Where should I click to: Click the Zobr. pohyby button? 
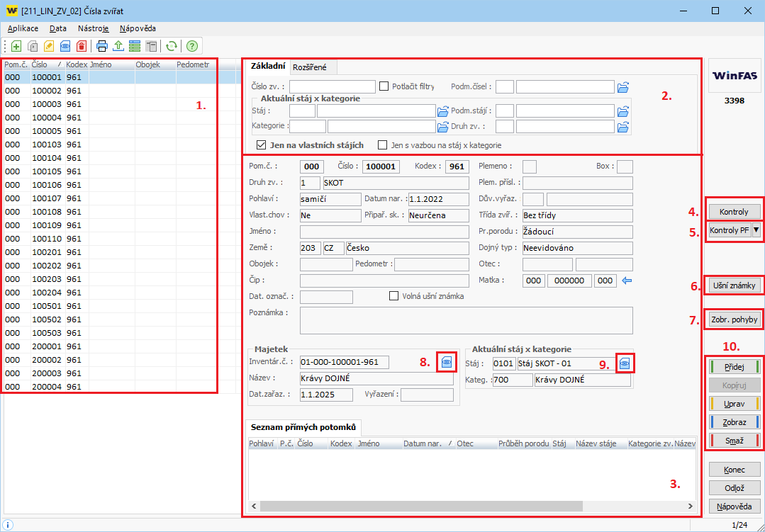735,319
